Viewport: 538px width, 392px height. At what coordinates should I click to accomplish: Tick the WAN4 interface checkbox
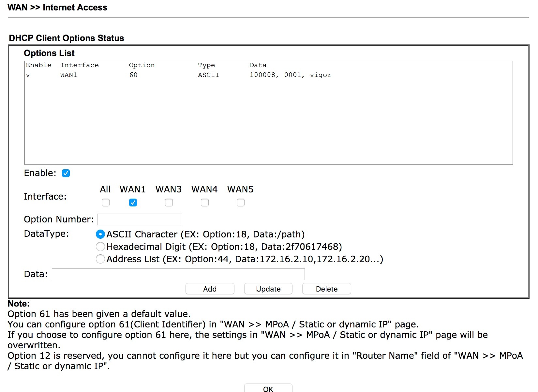coord(205,203)
